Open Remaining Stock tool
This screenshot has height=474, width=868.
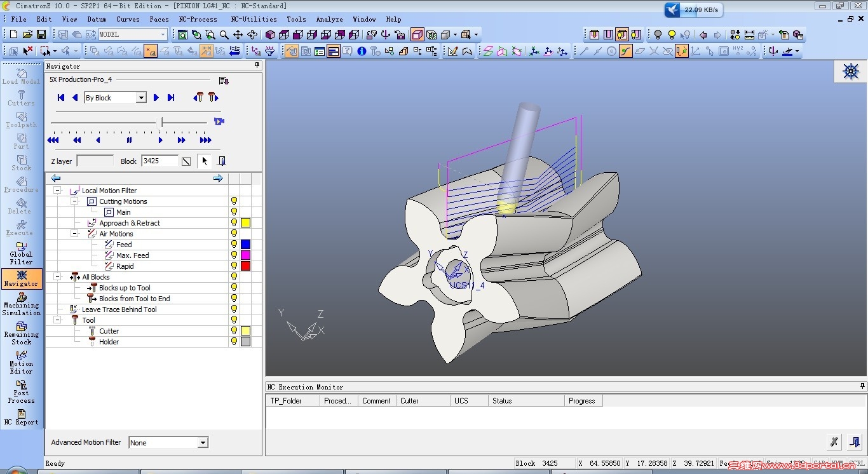[21, 334]
